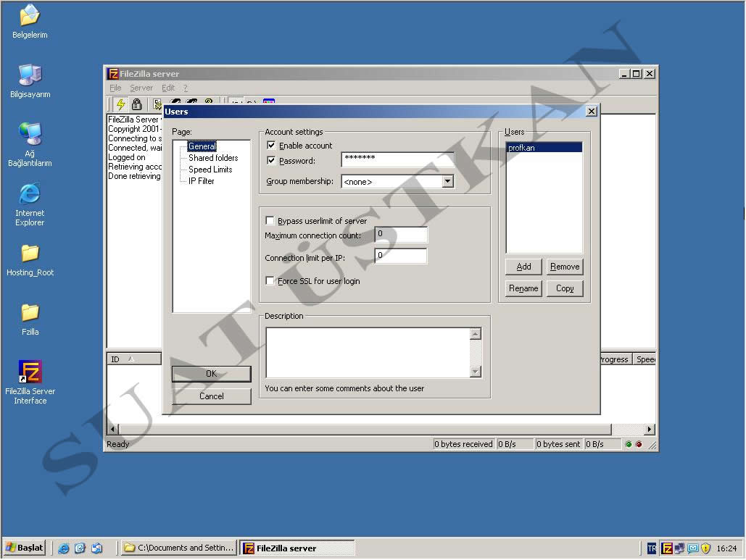746x560 pixels.
Task: Open the FileZilla server title bar icon menu
Action: pos(113,74)
